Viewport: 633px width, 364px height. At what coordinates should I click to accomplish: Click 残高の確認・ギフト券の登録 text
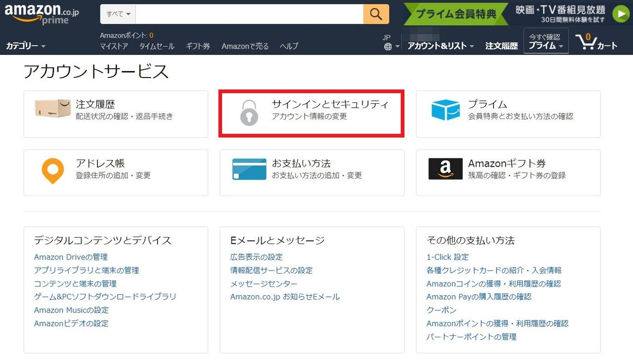click(517, 175)
